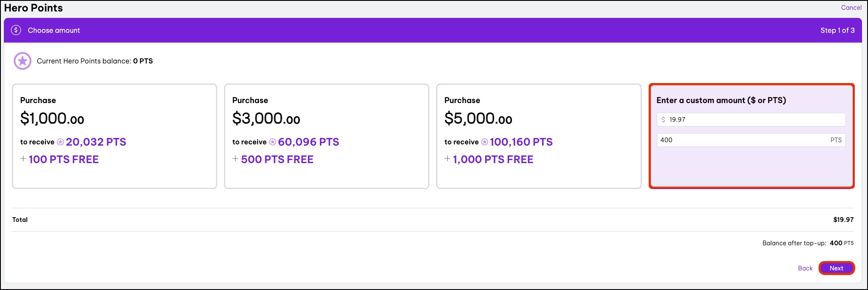Click the plus icon before 500 PTS FREE

[236, 159]
